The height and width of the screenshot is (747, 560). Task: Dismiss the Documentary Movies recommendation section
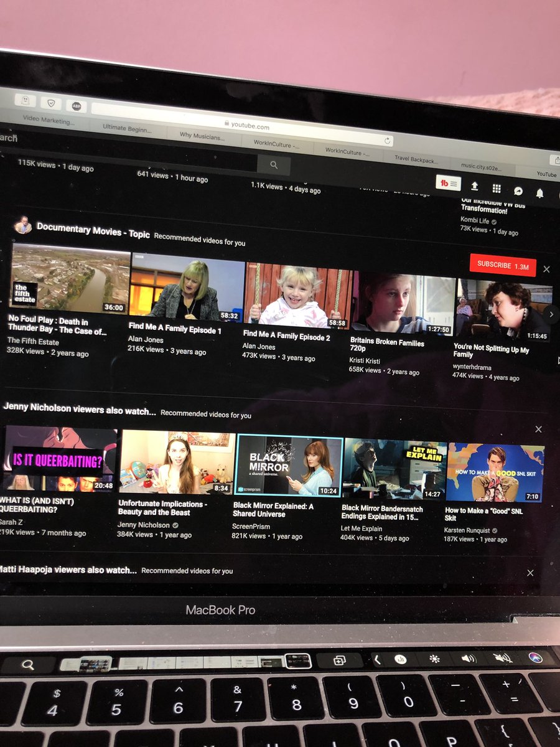[x=546, y=269]
